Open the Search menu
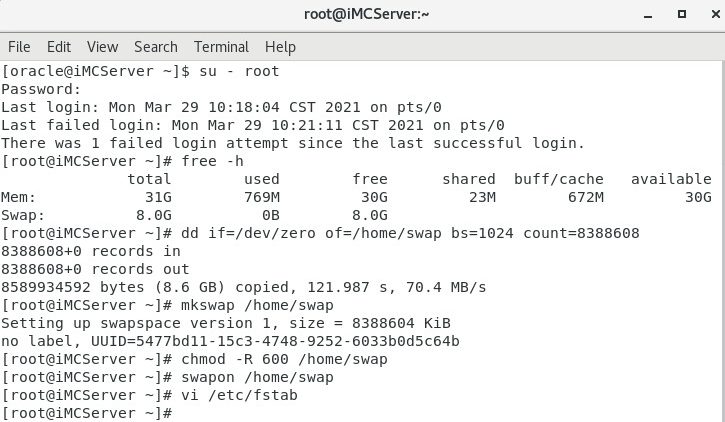Screen dimensions: 725x422 click(156, 47)
